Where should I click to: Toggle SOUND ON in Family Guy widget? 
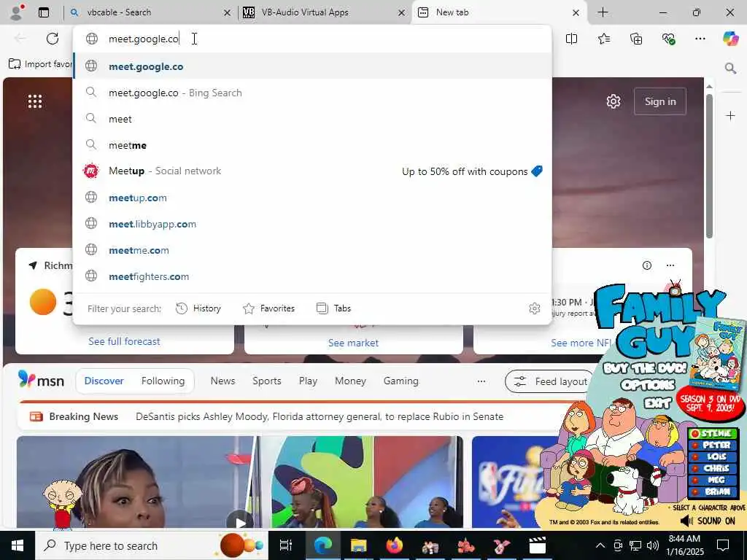click(x=708, y=521)
